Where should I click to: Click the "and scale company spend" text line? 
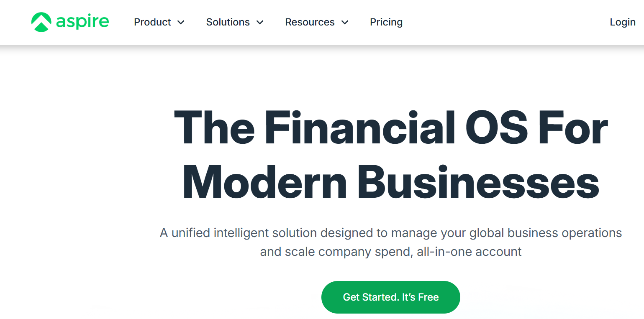pyautogui.click(x=391, y=252)
